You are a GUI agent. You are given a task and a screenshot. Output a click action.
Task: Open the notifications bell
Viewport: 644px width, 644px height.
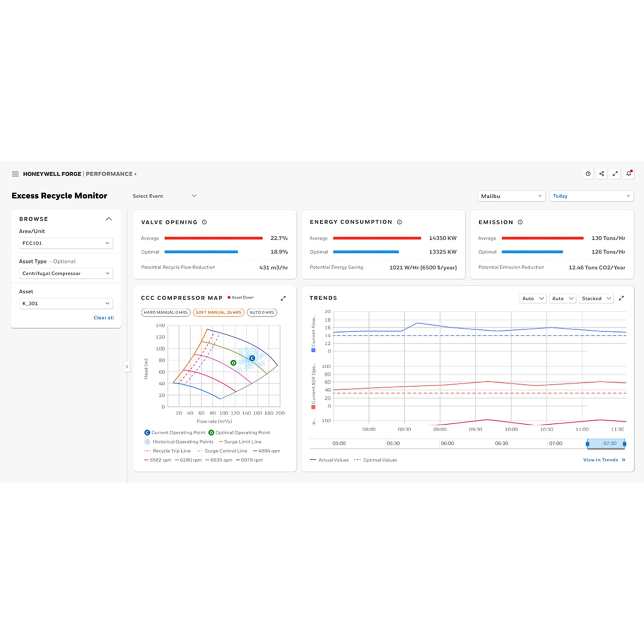tap(629, 174)
